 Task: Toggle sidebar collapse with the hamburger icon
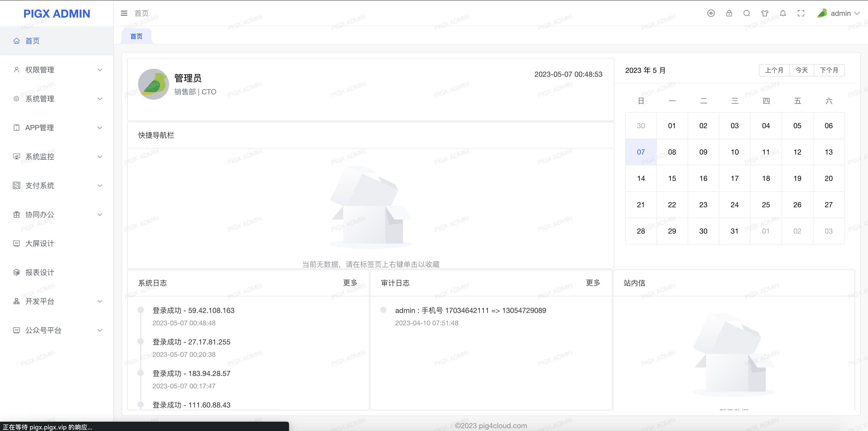[124, 13]
